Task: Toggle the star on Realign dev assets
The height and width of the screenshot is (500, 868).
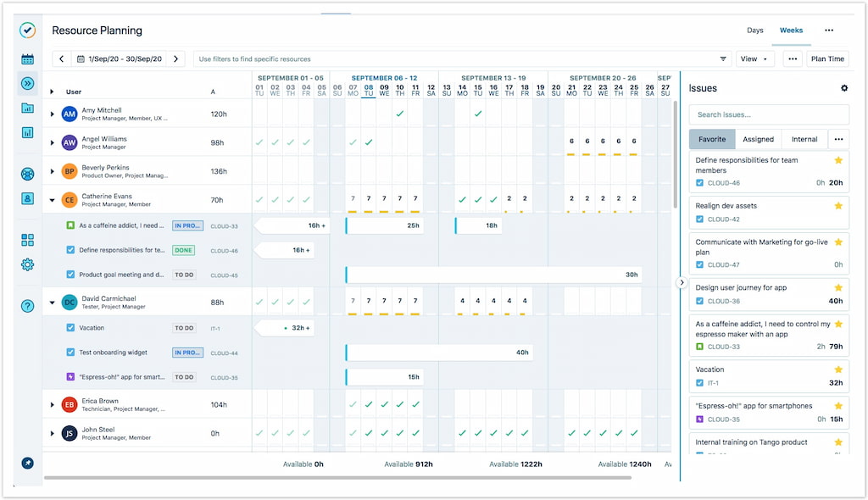Action: (837, 206)
